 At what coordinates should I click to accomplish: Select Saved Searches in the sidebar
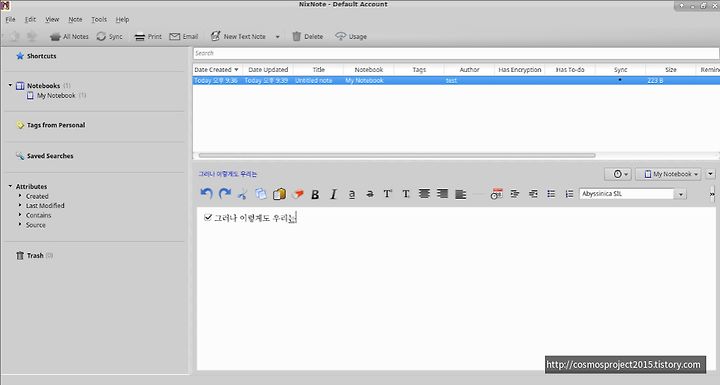[45, 156]
